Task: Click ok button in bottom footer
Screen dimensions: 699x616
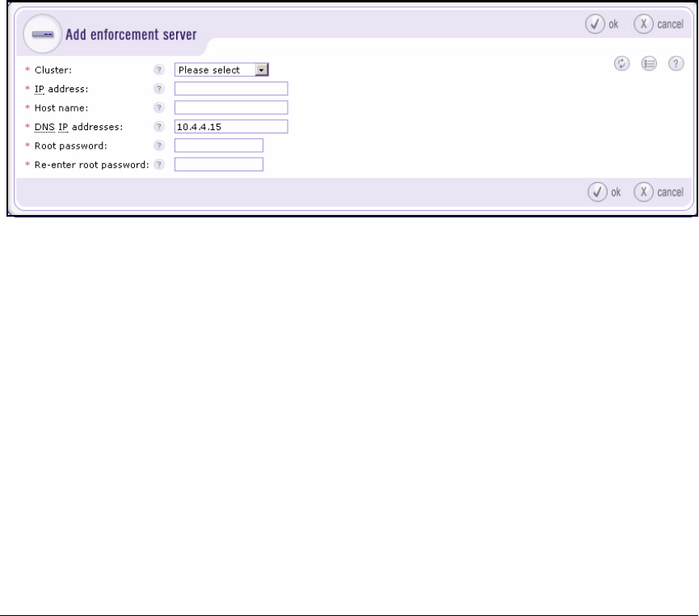Action: click(x=604, y=192)
